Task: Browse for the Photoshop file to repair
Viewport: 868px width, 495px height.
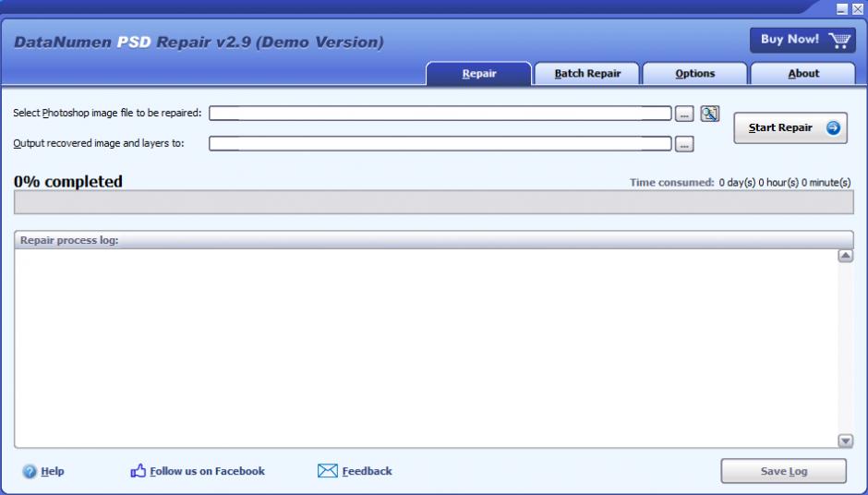Action: point(684,115)
